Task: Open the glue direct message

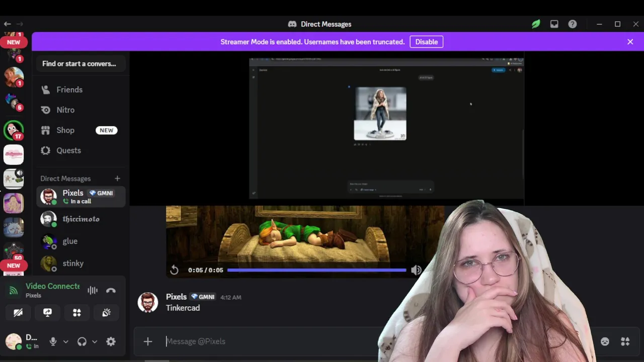Action: 80,241
